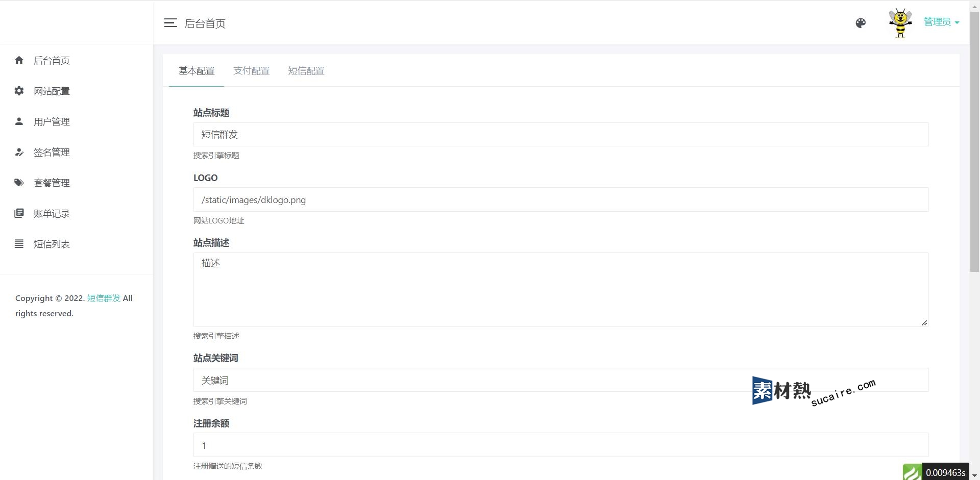Click the 短信群发 copyright link

tap(104, 298)
